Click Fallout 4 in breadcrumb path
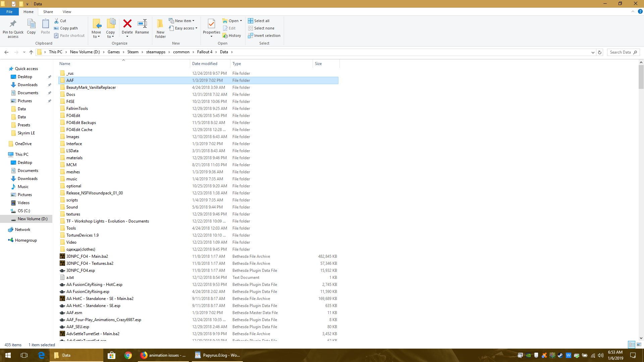This screenshot has width=644, height=362. click(205, 52)
